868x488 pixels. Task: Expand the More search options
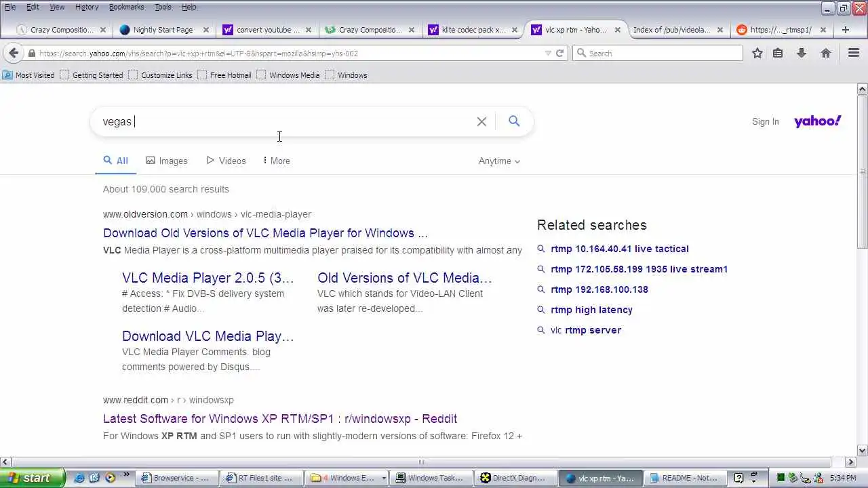[x=277, y=161]
